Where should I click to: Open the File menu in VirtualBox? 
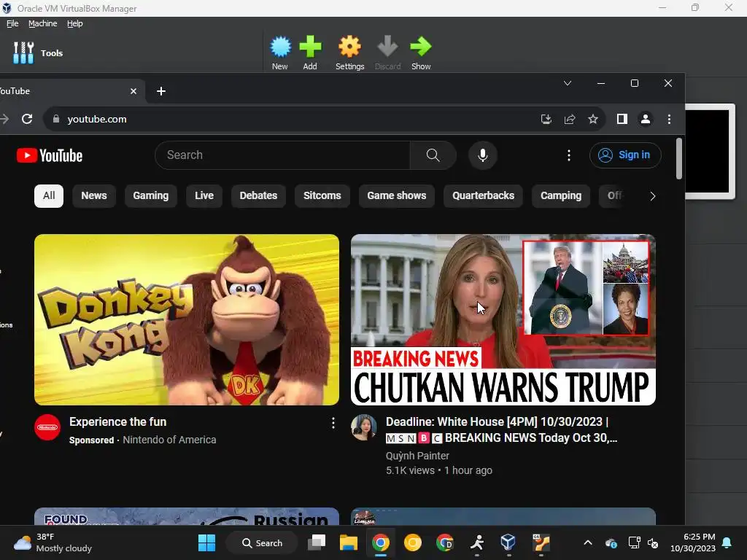pos(12,23)
